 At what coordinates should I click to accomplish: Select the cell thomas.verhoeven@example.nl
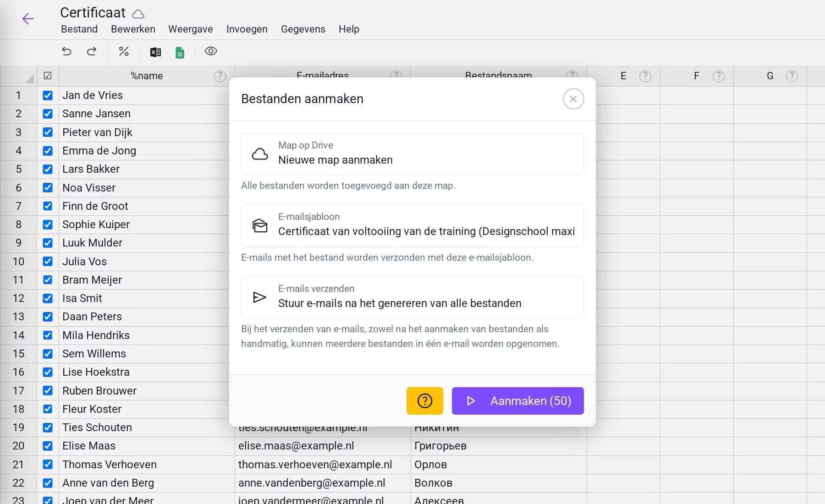click(x=323, y=465)
